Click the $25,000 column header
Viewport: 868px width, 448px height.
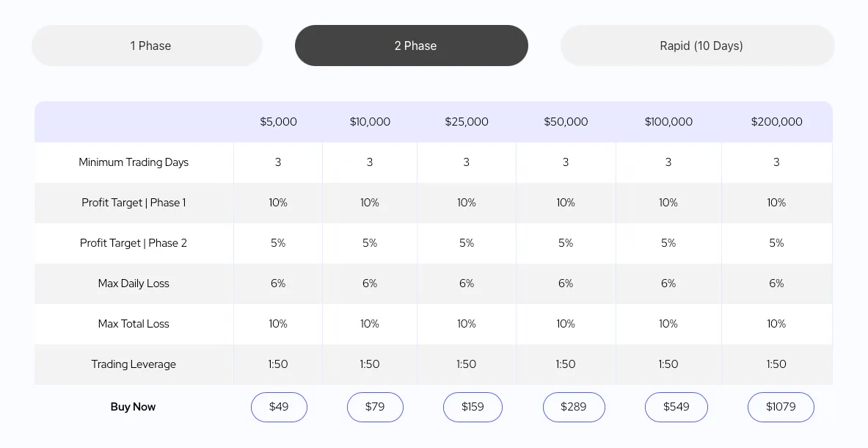point(467,122)
